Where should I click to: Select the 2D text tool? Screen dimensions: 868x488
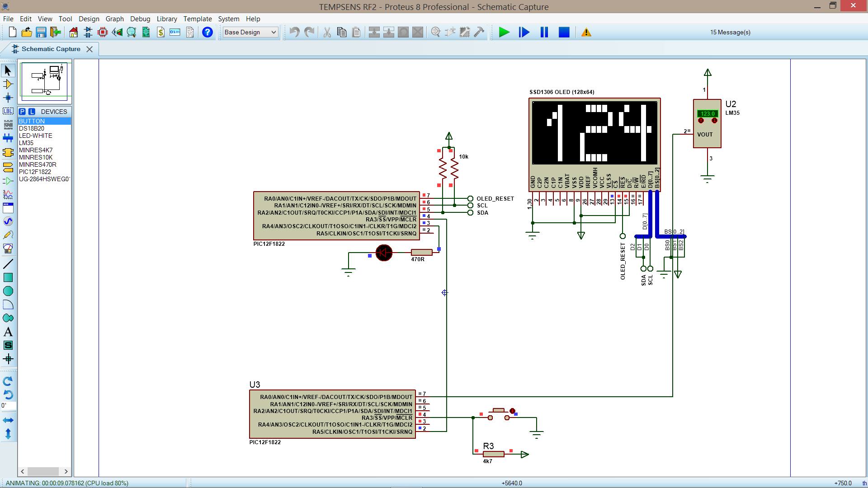[8, 332]
